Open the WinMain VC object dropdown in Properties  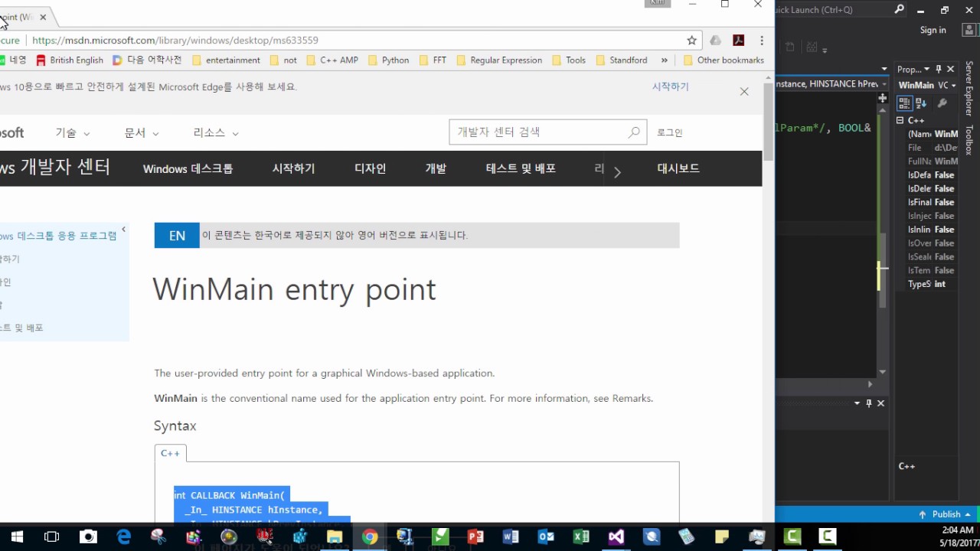[953, 85]
